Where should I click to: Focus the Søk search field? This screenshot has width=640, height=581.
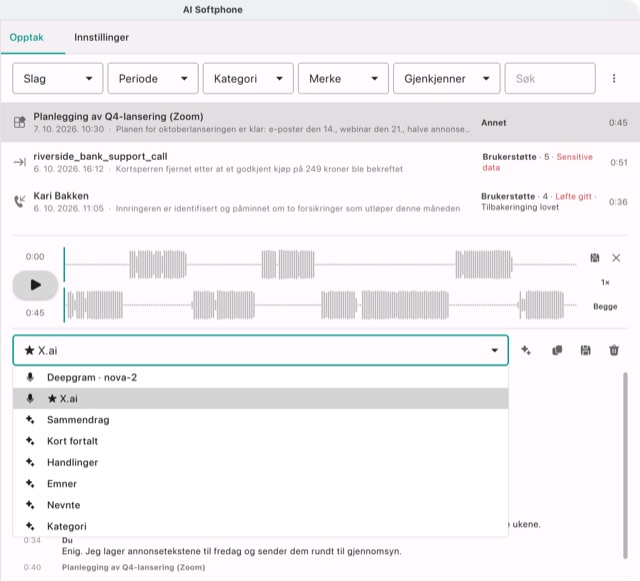(x=550, y=78)
